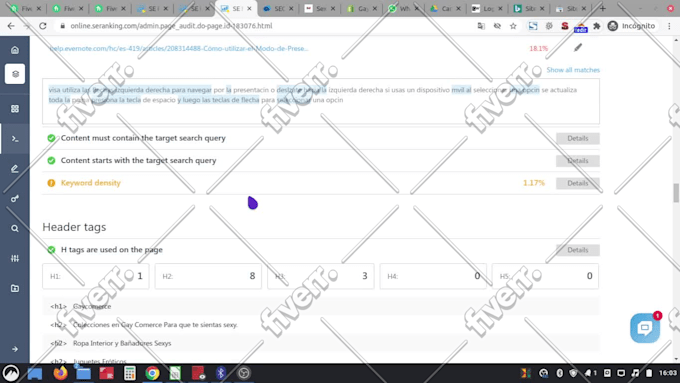Click the h2 row Colecciones en Gay Comerce
This screenshot has width=680, height=383.
(321, 324)
